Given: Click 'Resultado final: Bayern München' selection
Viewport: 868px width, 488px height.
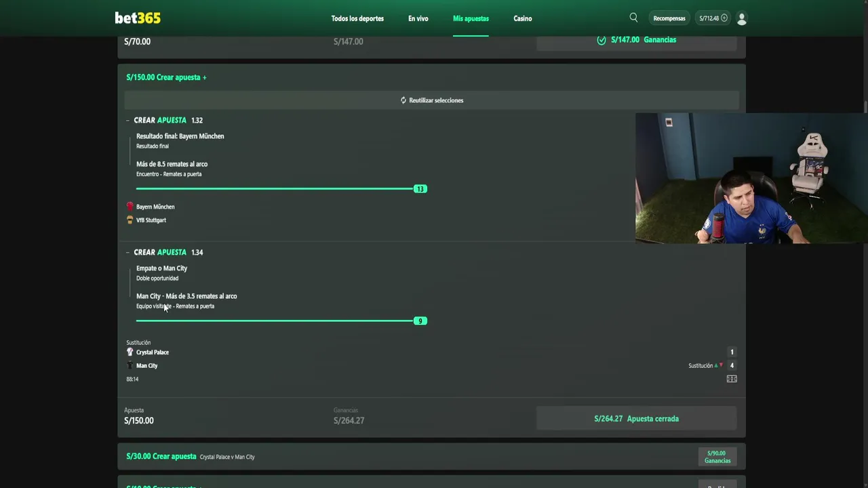Looking at the screenshot, I should [x=180, y=136].
